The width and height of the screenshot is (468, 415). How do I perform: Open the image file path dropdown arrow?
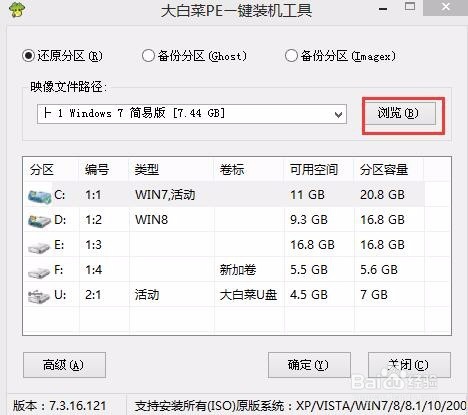pyautogui.click(x=338, y=115)
